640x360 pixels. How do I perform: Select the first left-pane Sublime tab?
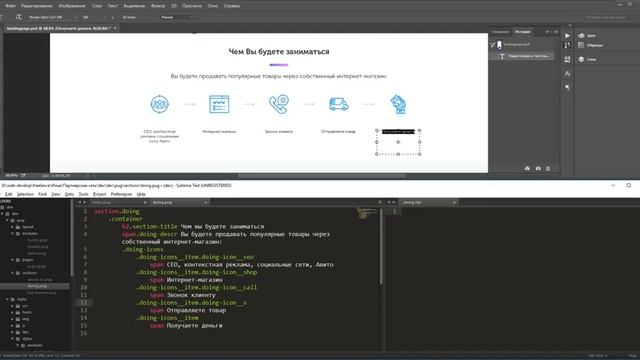[118, 202]
